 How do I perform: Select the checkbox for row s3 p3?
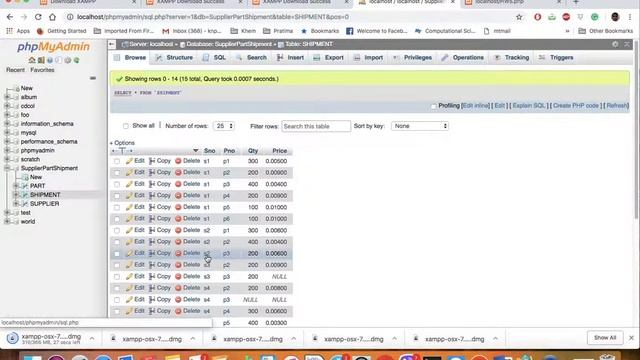pyautogui.click(x=117, y=277)
